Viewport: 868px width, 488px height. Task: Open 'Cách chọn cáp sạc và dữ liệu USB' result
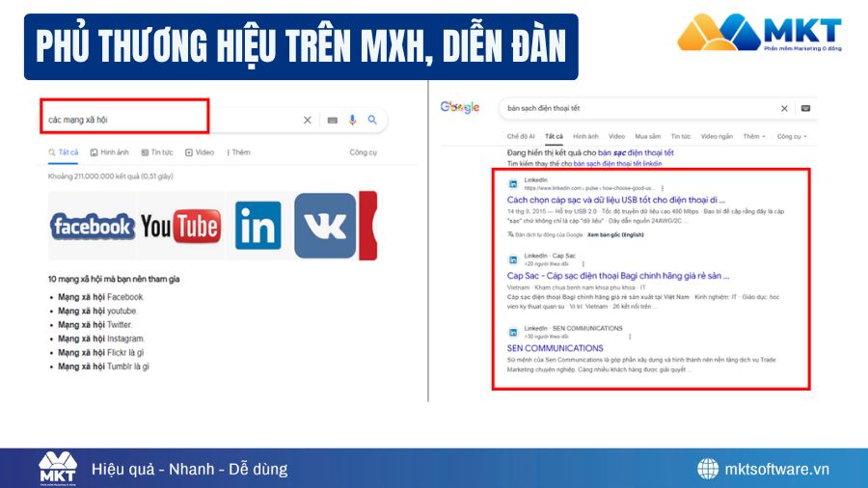pyautogui.click(x=615, y=200)
